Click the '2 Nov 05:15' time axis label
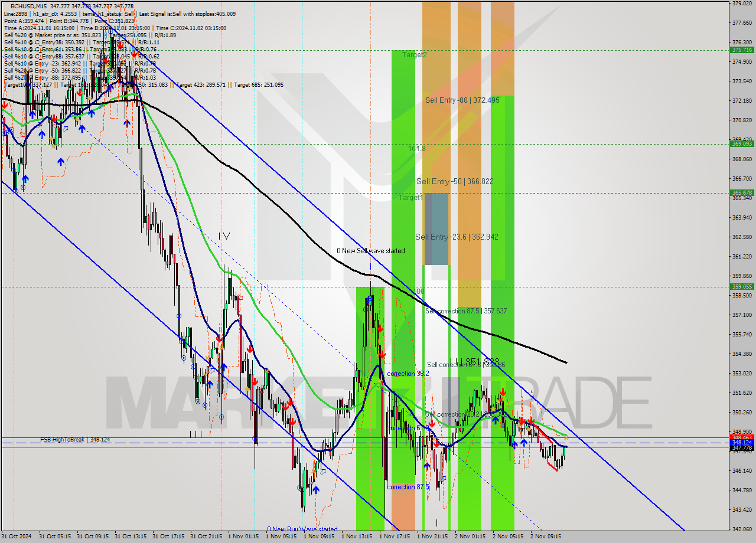This screenshot has width=756, height=543. pyautogui.click(x=508, y=537)
